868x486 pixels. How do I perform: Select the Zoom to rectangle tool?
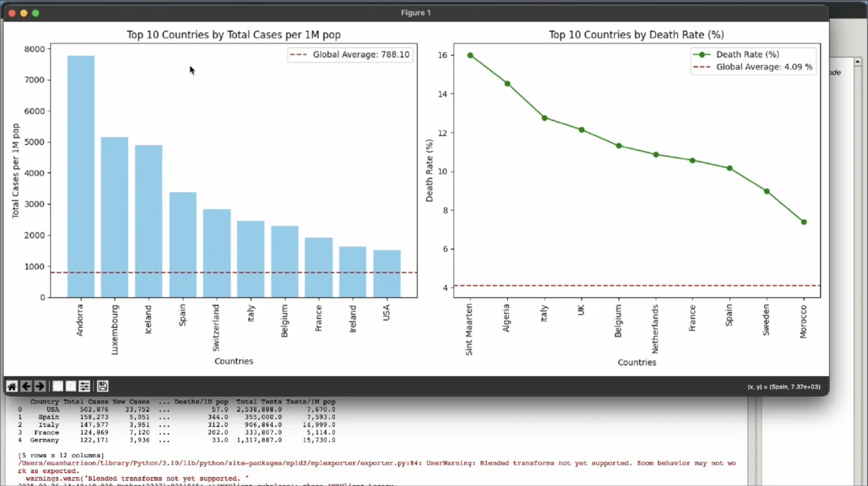click(x=71, y=386)
